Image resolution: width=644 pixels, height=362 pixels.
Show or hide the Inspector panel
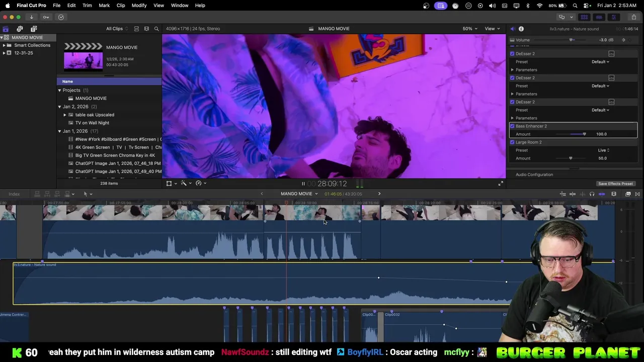tap(613, 17)
